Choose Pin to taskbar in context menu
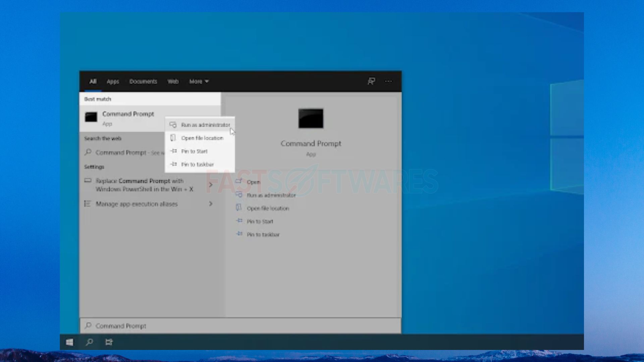This screenshot has width=644, height=362. 200,164
